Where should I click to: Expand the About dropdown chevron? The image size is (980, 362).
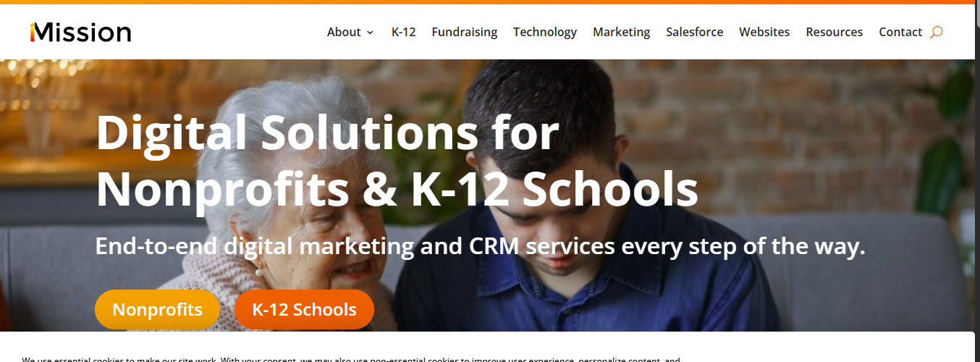coord(370,33)
